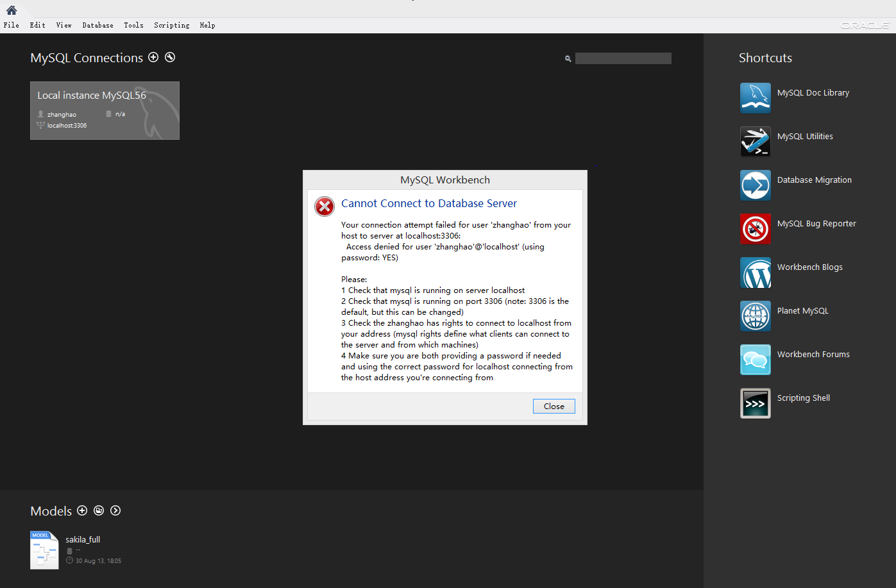896x588 pixels.
Task: Click the connection search magnifier icon
Action: 568,58
